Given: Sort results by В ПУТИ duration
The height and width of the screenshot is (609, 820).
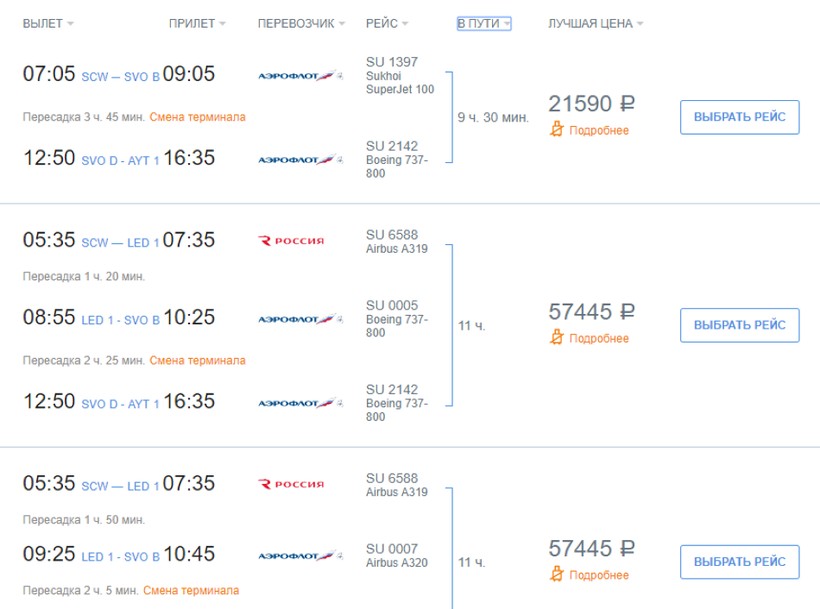Looking at the screenshot, I should click(x=484, y=23).
